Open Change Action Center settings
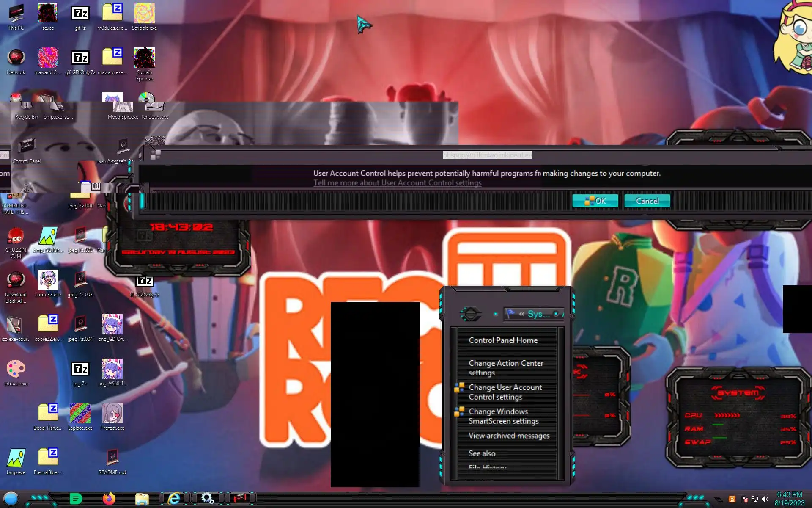This screenshot has width=812, height=508. click(x=505, y=368)
